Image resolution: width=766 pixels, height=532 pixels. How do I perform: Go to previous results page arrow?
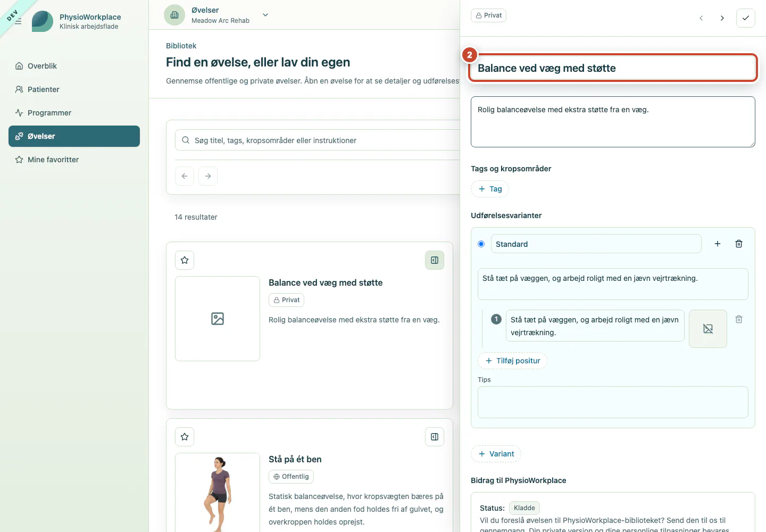coord(185,176)
